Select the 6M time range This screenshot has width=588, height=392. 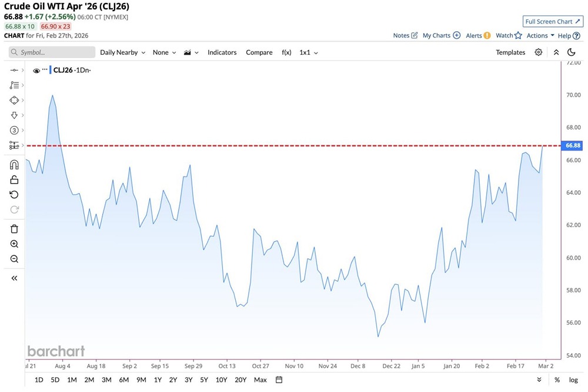(123, 380)
